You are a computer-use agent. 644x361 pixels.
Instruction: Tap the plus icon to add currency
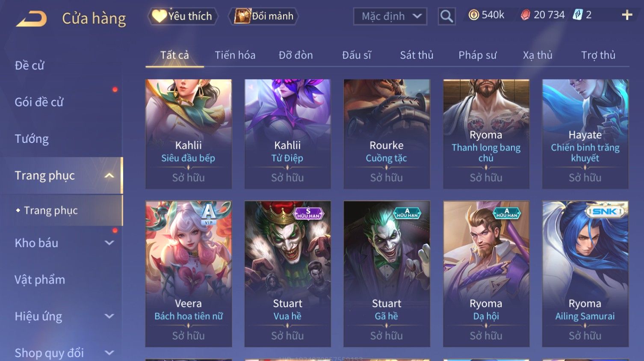(x=627, y=15)
